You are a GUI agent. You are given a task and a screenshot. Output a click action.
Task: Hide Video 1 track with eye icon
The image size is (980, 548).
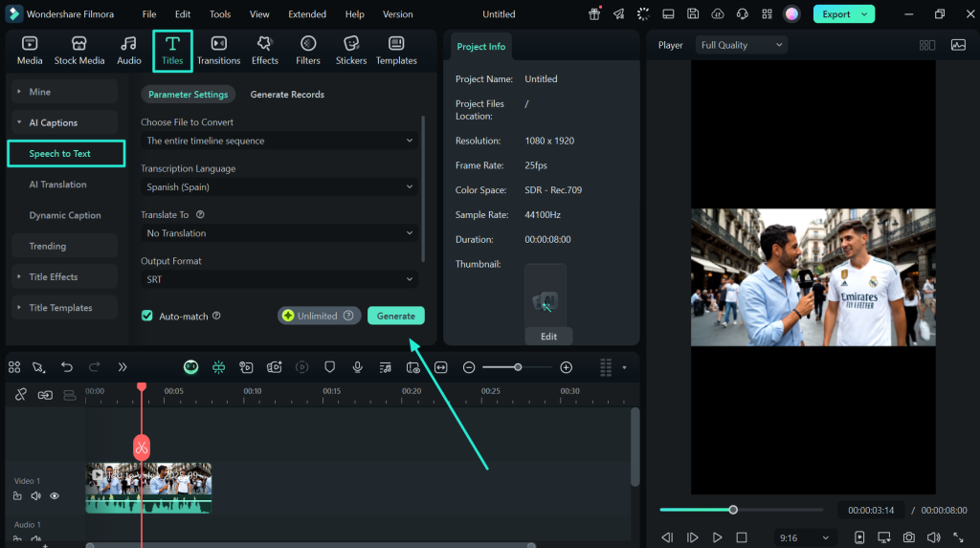tap(55, 496)
